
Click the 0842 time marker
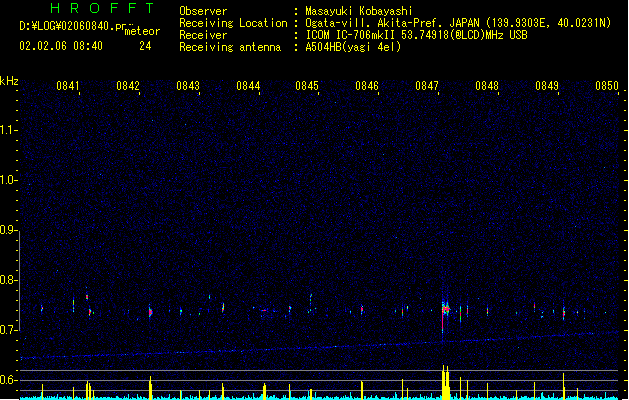pyautogui.click(x=128, y=86)
